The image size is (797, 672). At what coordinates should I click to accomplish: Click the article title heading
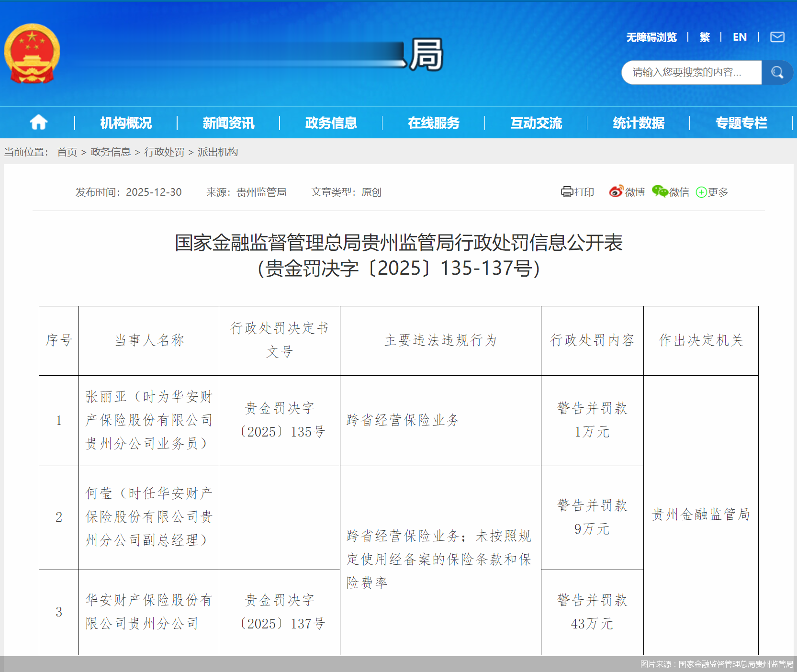coord(399,255)
